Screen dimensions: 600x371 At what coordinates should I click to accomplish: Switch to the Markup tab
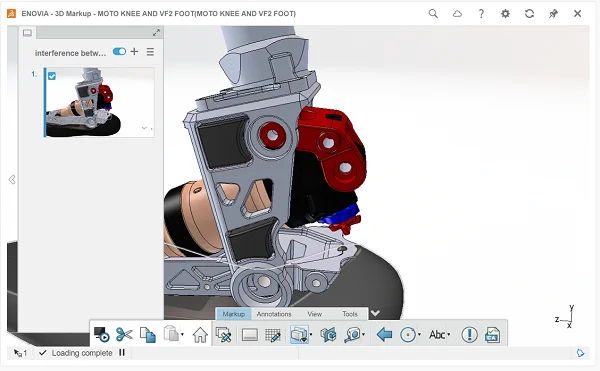233,314
